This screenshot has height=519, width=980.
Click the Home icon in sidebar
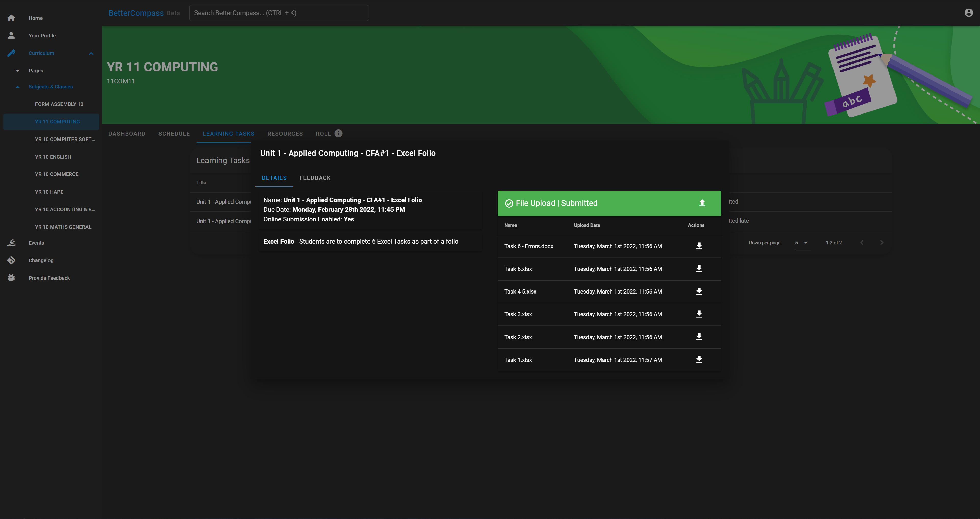coord(11,18)
